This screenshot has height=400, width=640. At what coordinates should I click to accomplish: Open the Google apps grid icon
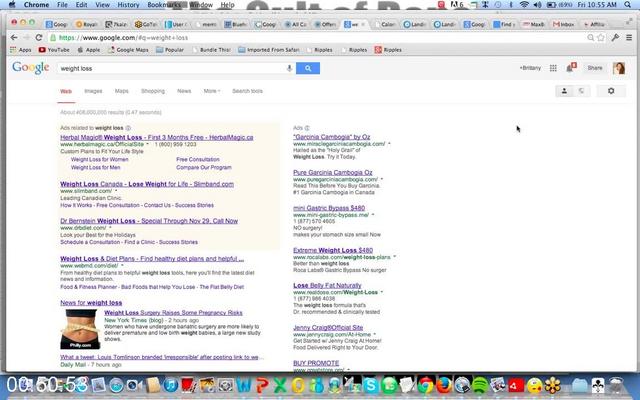pyautogui.click(x=553, y=68)
